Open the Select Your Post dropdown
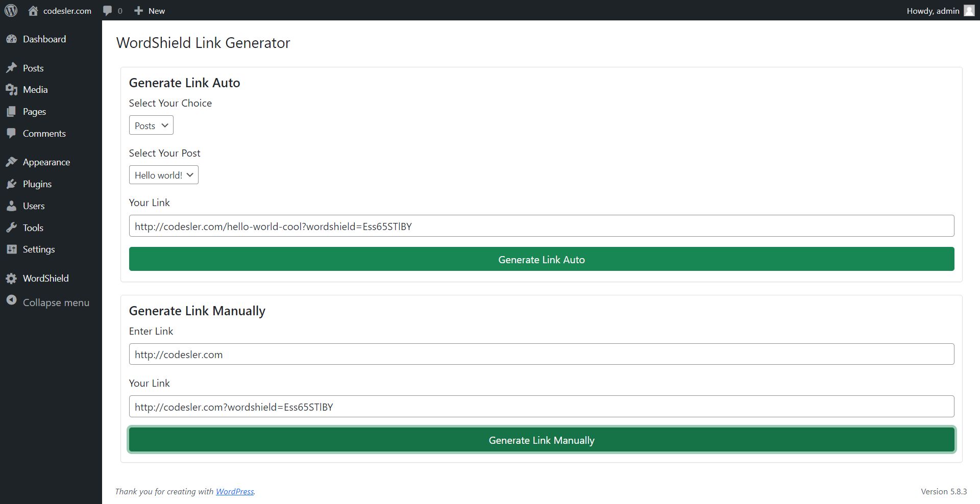 (163, 175)
